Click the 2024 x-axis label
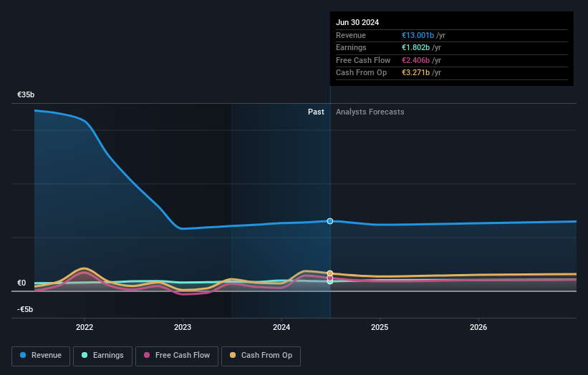Screen dimensions: 588x375 [x=281, y=327]
